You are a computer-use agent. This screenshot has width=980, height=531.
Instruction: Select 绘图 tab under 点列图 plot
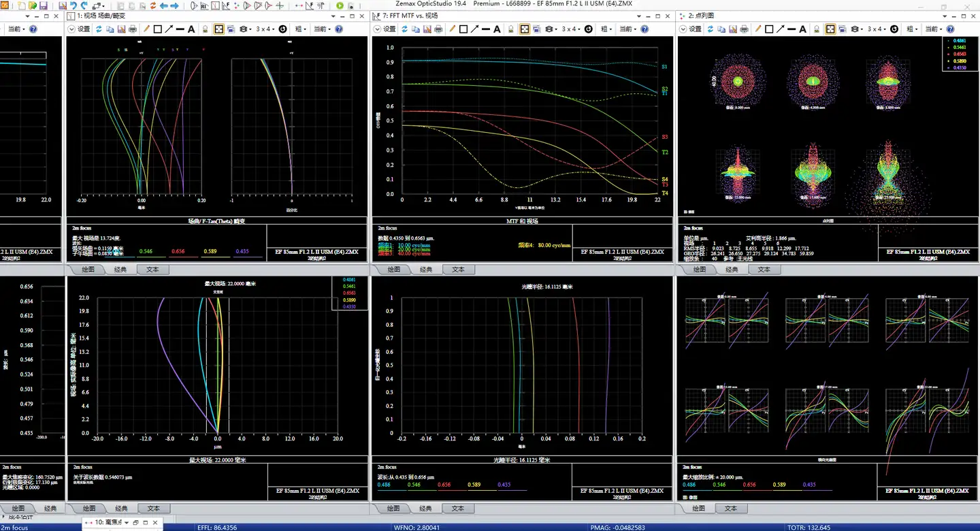pyautogui.click(x=700, y=270)
